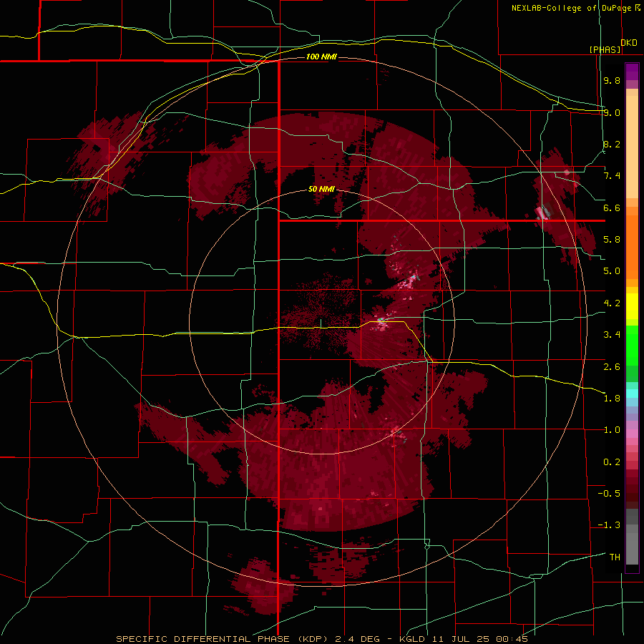Click the 5.8 scale value
Viewport: 644px width, 644px height.
tap(612, 240)
